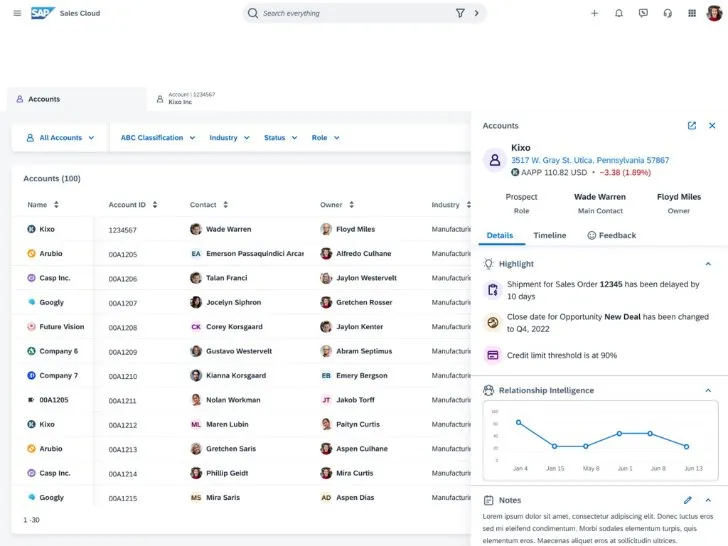Collapse the Relationship Intelligence section

coord(708,390)
